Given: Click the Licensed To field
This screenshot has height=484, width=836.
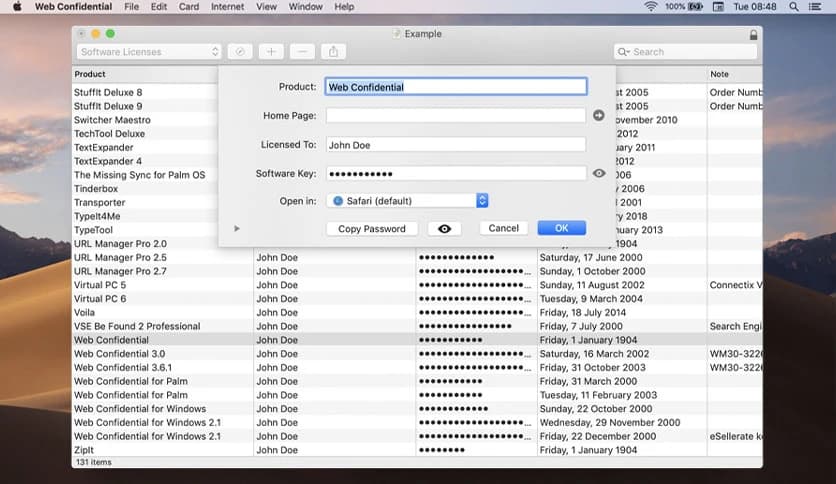Looking at the screenshot, I should [456, 144].
